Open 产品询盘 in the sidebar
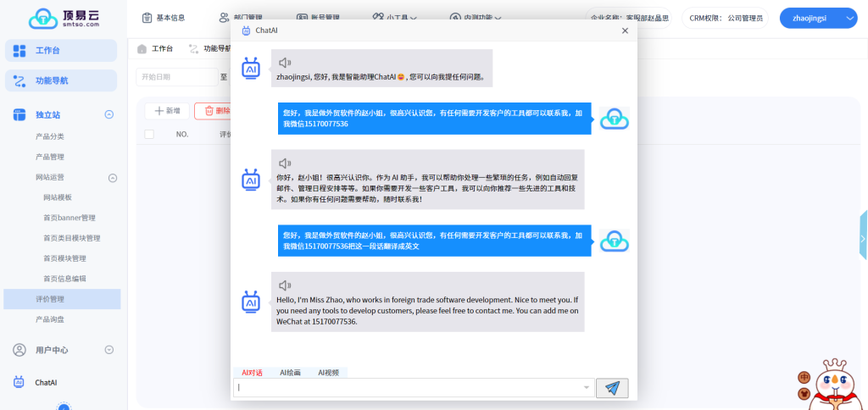The width and height of the screenshot is (868, 410). click(x=50, y=319)
